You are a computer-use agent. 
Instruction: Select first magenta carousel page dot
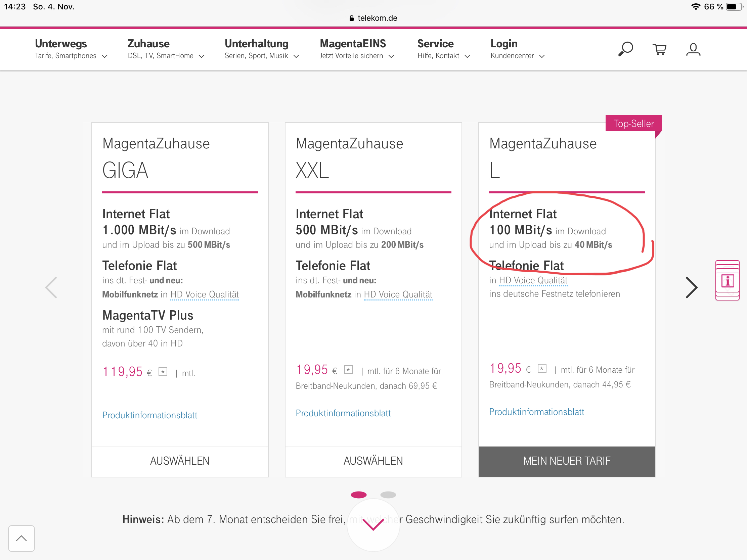pos(358,495)
